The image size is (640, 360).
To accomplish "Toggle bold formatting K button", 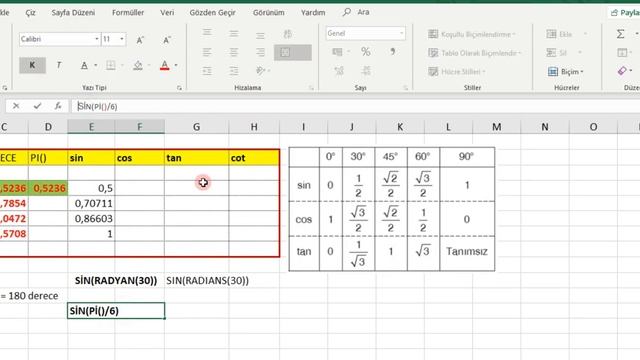I will [x=32, y=65].
